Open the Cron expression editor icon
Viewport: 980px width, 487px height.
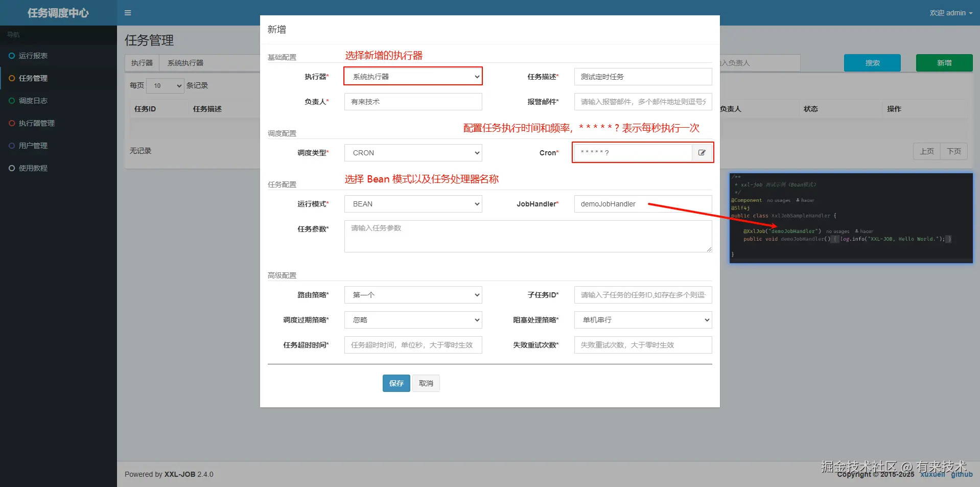703,152
